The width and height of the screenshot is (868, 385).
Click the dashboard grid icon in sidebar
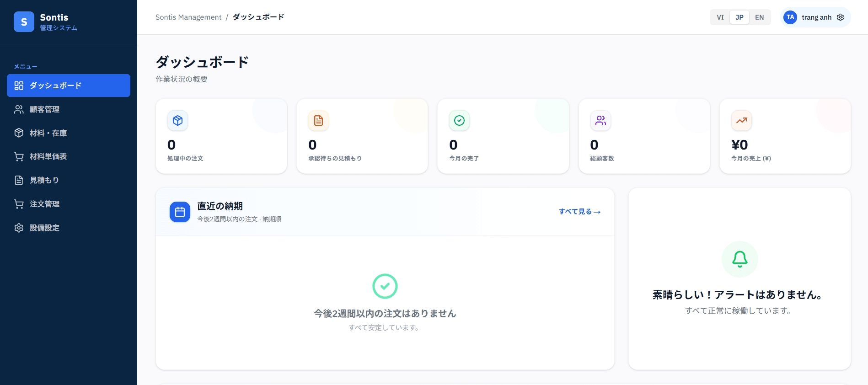(x=19, y=86)
